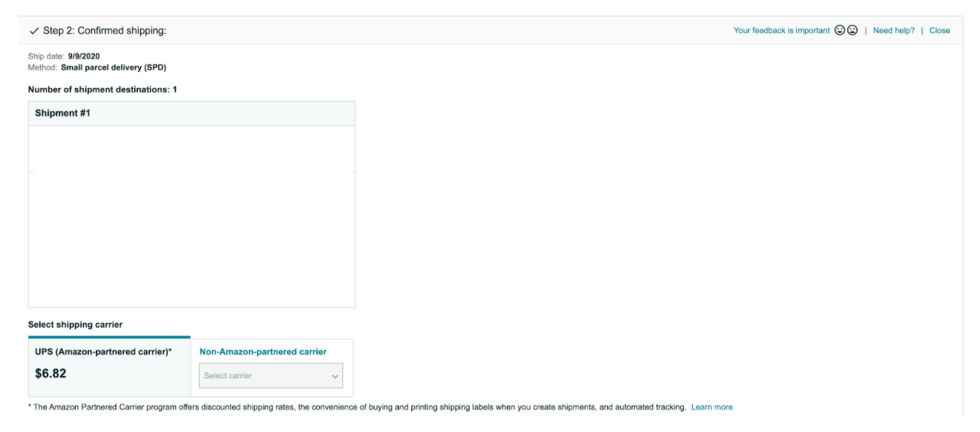The image size is (980, 432).
Task: Click the sad smiley feedback icon
Action: 852,31
